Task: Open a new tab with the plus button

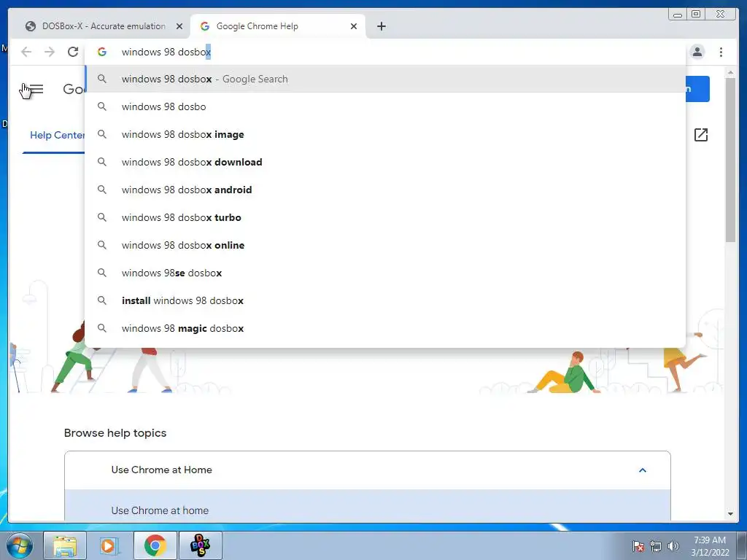Action: 381,26
